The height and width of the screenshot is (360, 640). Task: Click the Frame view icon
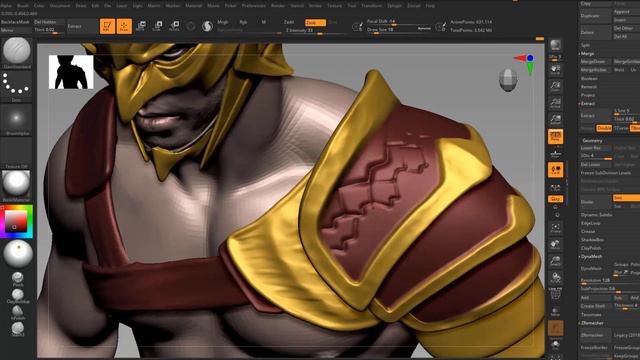(x=556, y=227)
